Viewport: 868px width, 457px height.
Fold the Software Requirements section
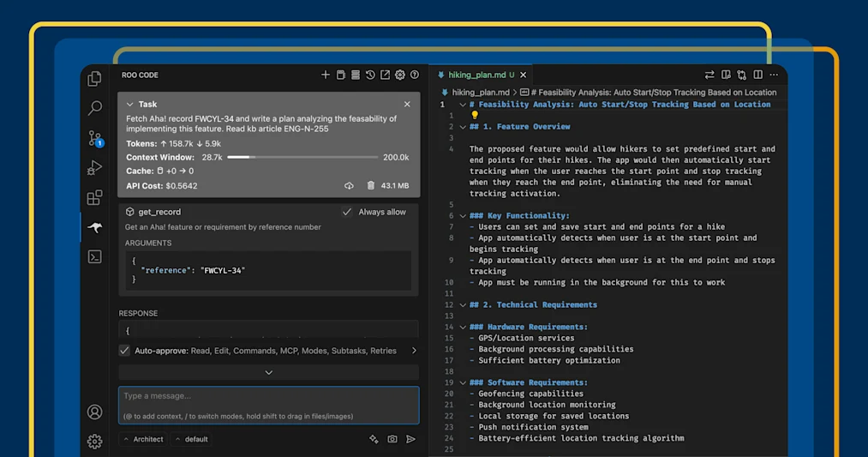[x=462, y=382]
